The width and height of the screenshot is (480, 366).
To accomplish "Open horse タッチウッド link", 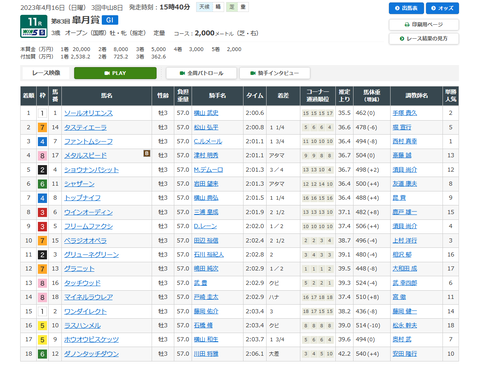I will [82, 283].
